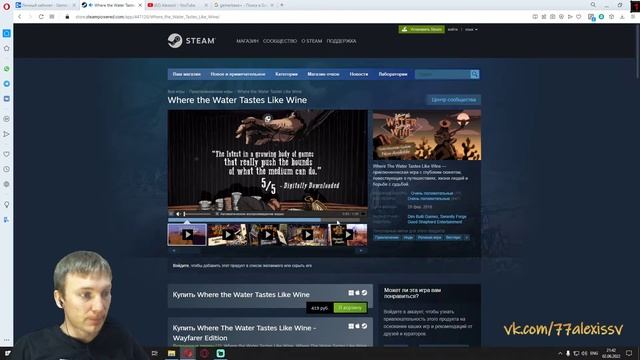
Task: Open Dim Bulb Games developer link
Action: coord(422,217)
